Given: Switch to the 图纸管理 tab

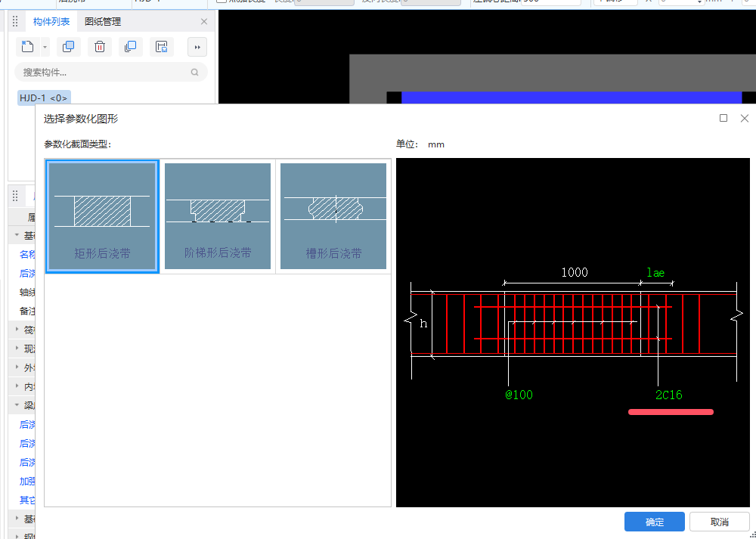Looking at the screenshot, I should (103, 22).
